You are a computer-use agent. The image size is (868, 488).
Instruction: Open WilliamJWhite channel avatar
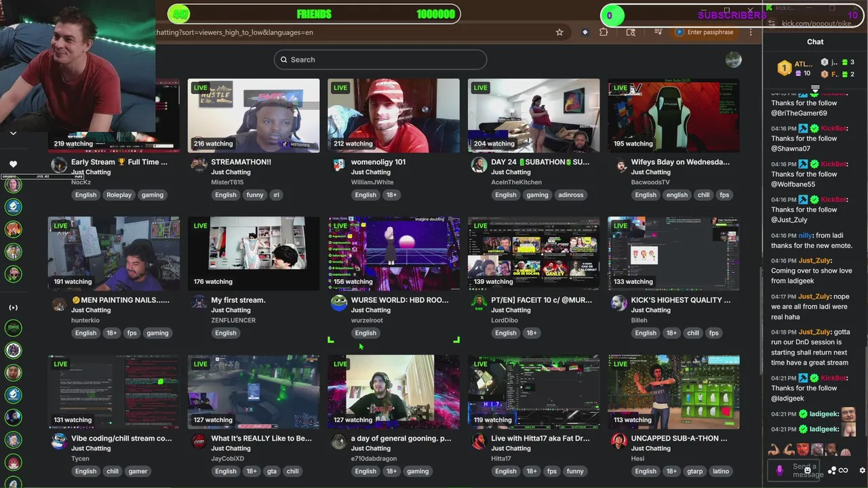coord(339,165)
